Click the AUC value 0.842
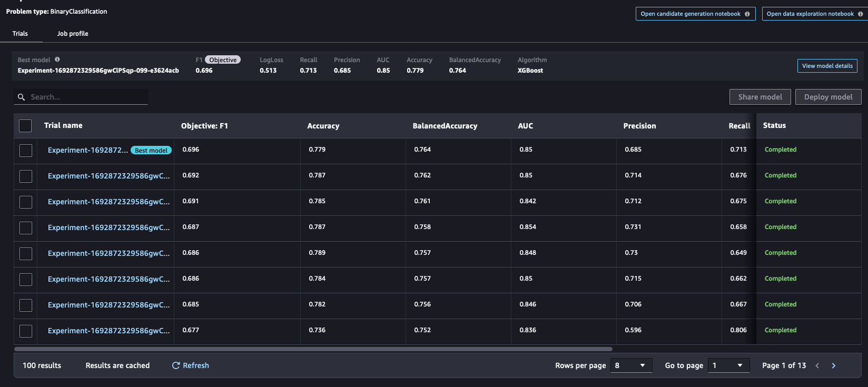 click(528, 201)
